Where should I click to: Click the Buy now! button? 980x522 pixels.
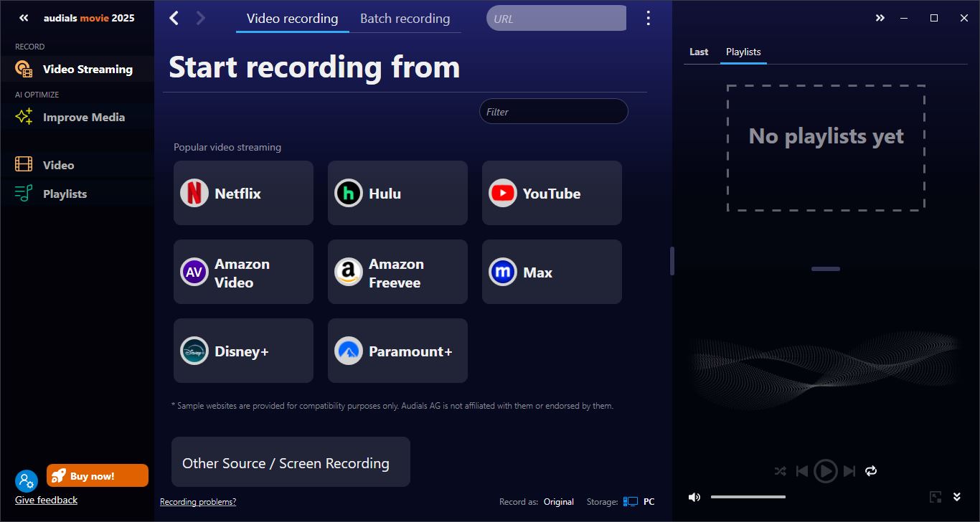click(x=98, y=476)
